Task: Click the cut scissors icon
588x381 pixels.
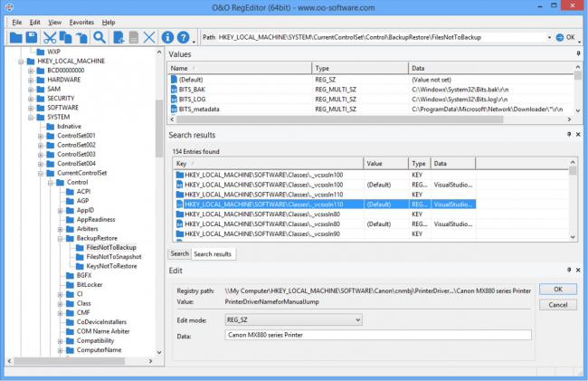Action: pyautogui.click(x=50, y=37)
